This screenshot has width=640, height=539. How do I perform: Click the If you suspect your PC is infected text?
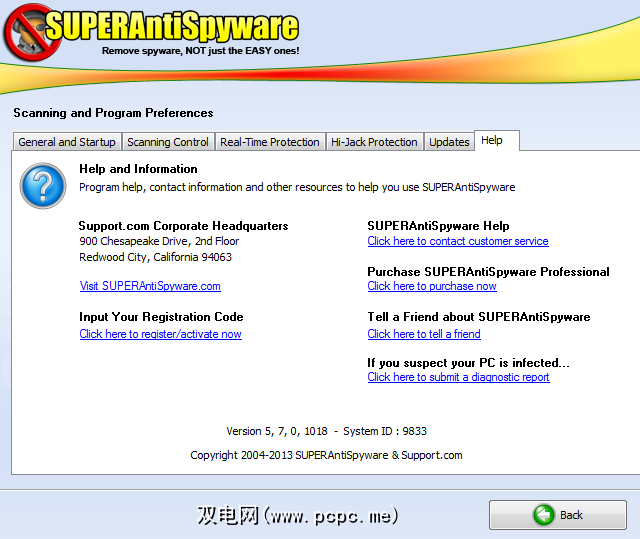[x=468, y=363]
